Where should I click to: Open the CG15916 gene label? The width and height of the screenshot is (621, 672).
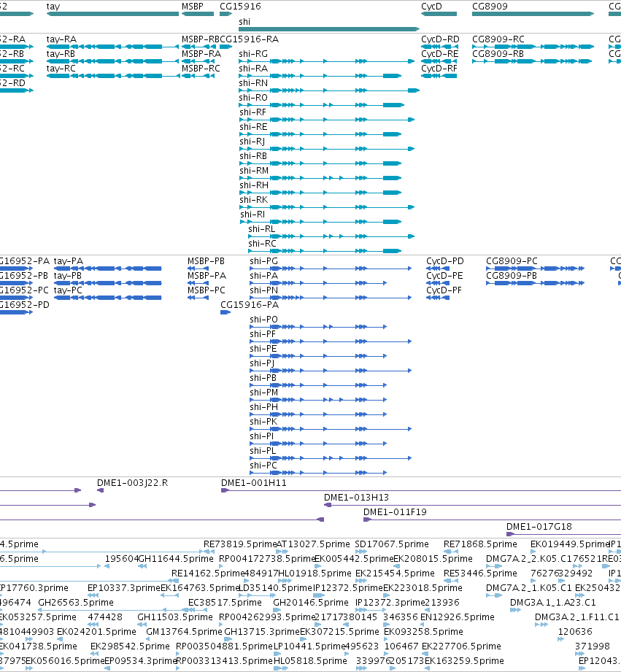[x=240, y=7]
